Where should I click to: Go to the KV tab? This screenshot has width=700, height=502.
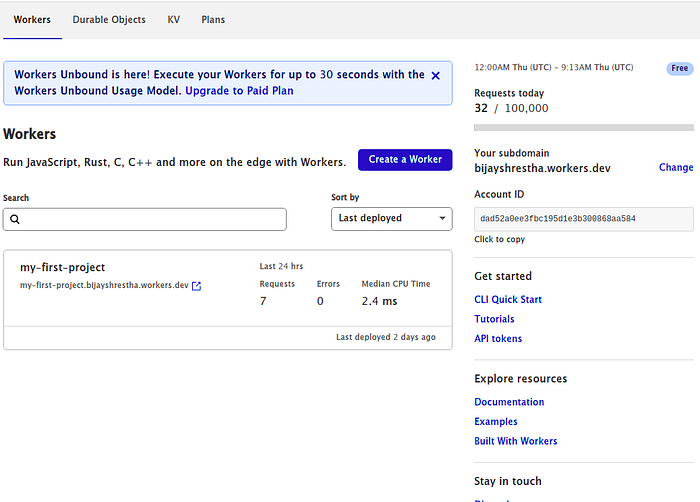coord(174,20)
